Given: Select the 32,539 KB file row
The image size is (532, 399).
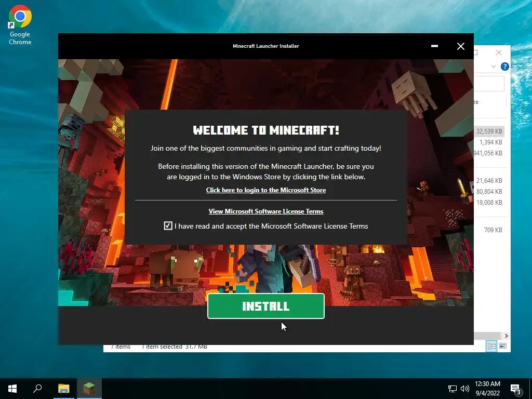Looking at the screenshot, I should (489, 131).
